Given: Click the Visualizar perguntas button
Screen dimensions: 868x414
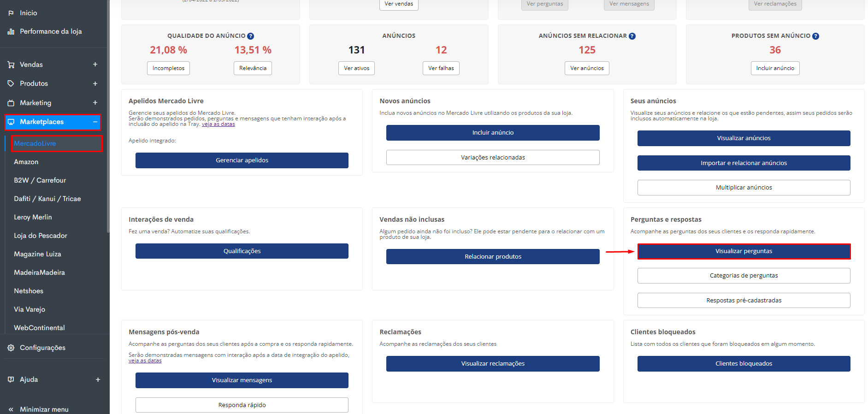Looking at the screenshot, I should 744,251.
